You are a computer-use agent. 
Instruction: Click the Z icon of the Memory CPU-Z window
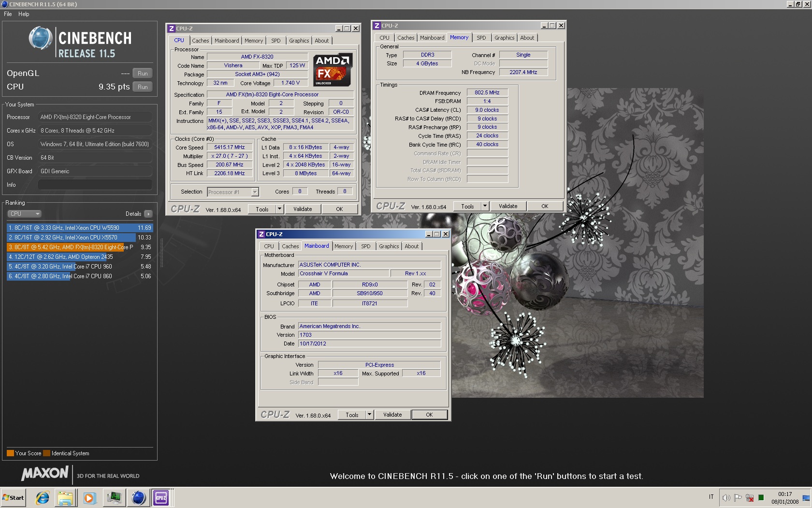(377, 26)
